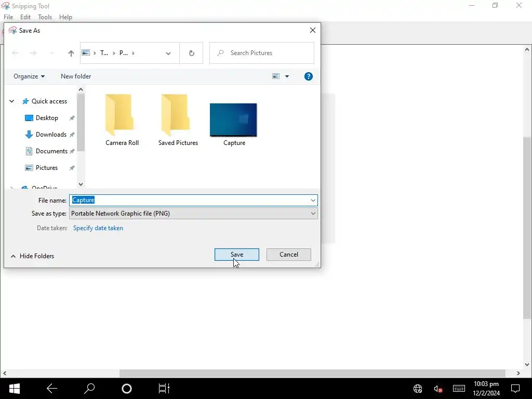Collapse the Quick access tree node
The width and height of the screenshot is (532, 399).
pos(11,101)
